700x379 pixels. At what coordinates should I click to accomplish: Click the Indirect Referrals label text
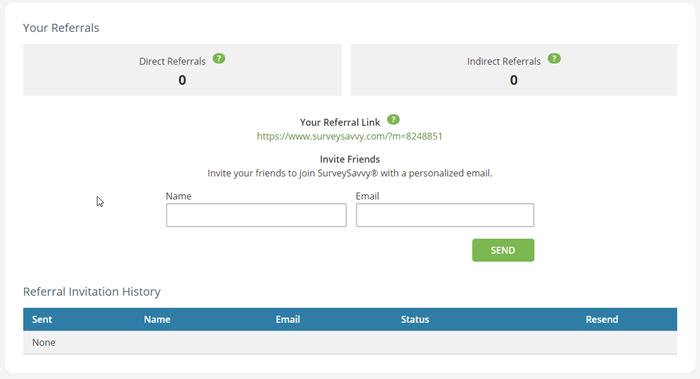point(504,61)
